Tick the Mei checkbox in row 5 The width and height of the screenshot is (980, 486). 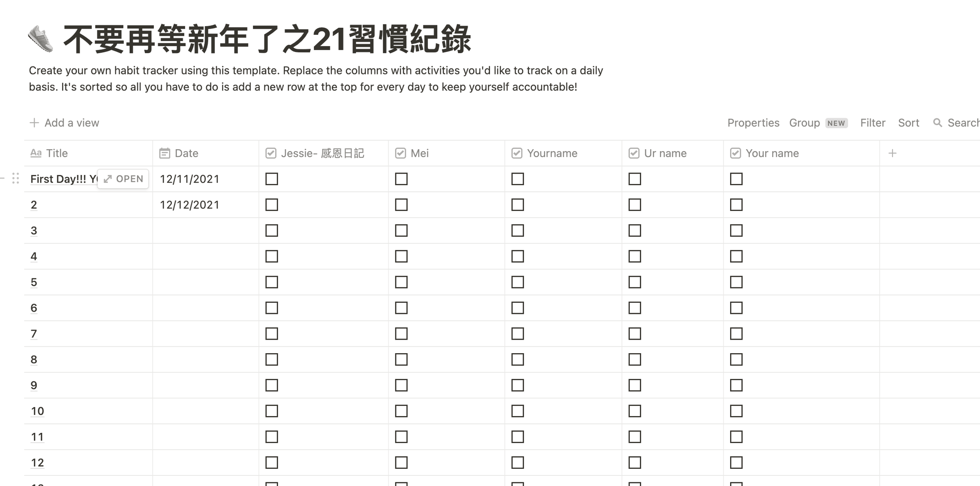click(x=401, y=282)
